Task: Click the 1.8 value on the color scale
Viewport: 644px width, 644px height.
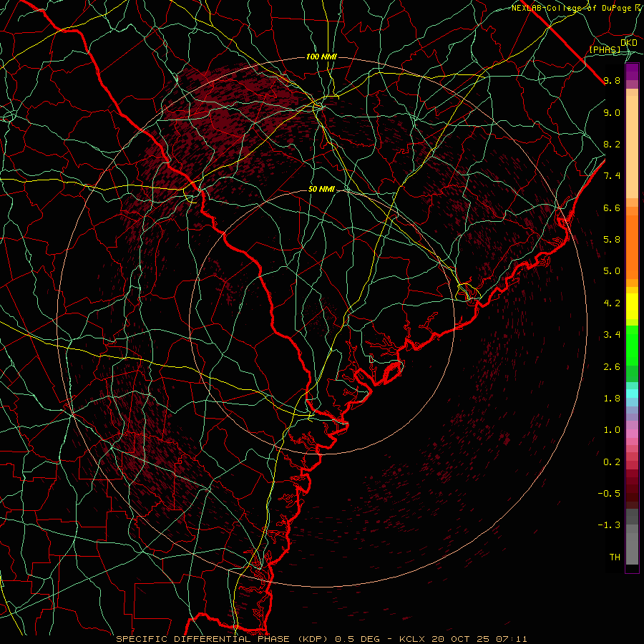Action: point(612,399)
